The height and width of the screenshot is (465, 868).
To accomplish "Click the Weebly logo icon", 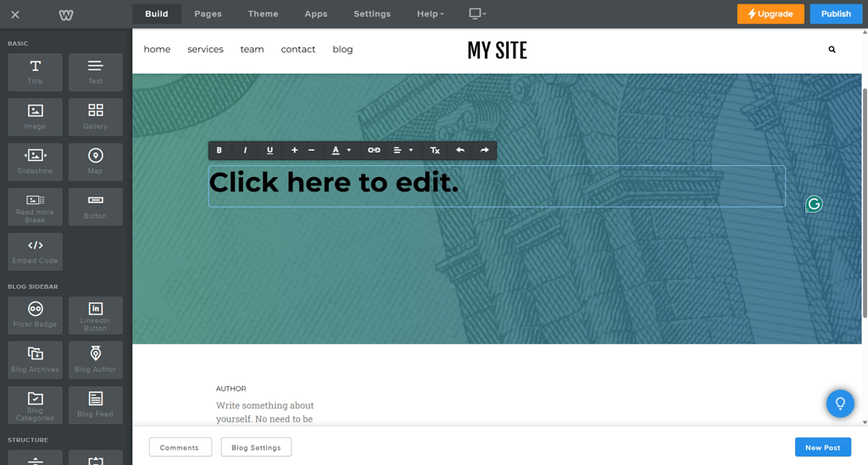I will click(x=66, y=14).
